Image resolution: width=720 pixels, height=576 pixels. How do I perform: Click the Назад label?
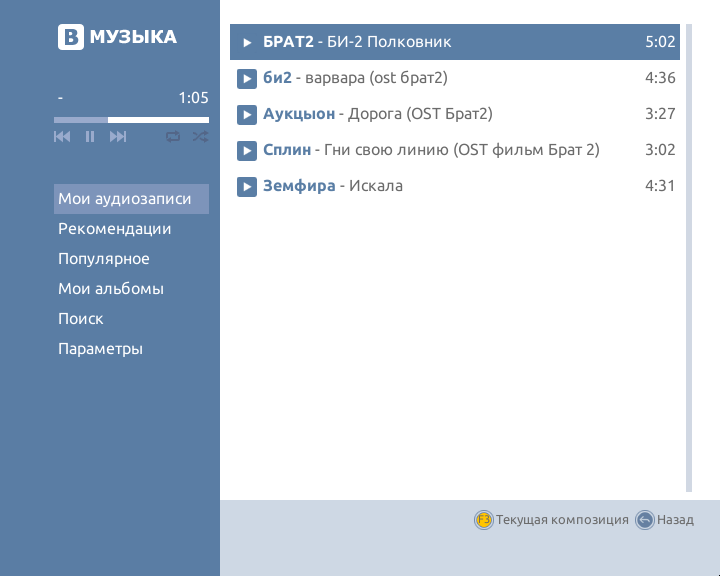675,520
